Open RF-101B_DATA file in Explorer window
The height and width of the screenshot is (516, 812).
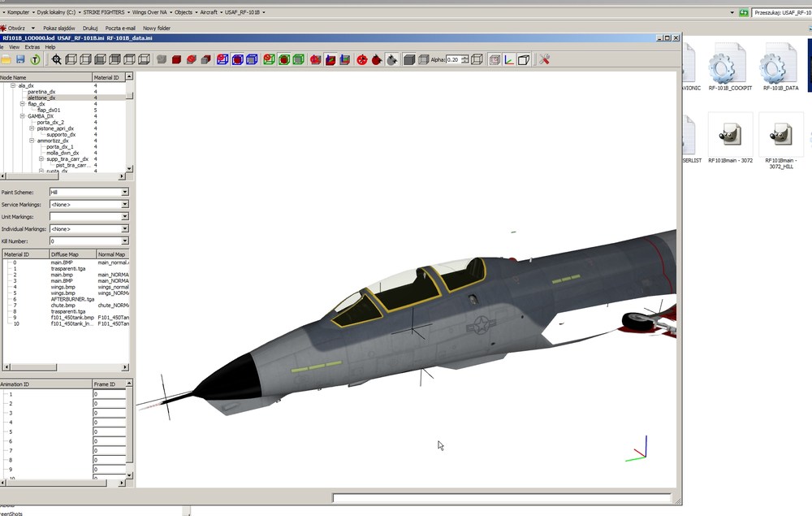780,68
